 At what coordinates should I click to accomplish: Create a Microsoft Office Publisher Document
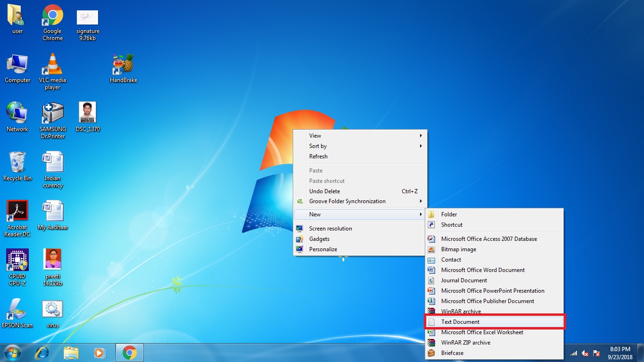pos(495,301)
